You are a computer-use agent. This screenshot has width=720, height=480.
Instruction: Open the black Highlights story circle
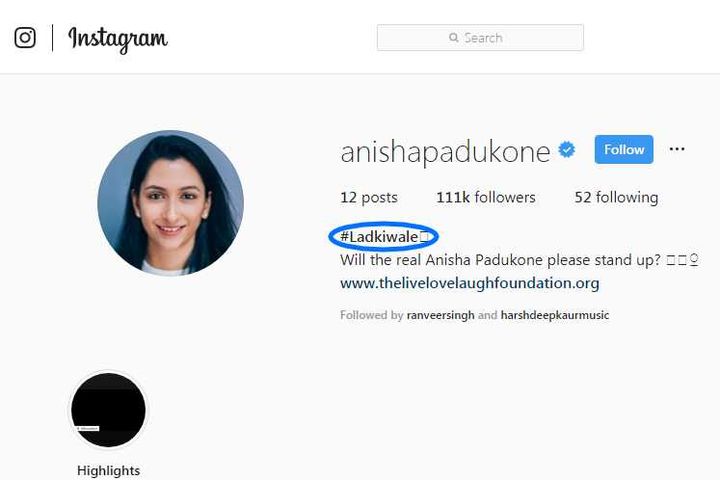point(108,410)
